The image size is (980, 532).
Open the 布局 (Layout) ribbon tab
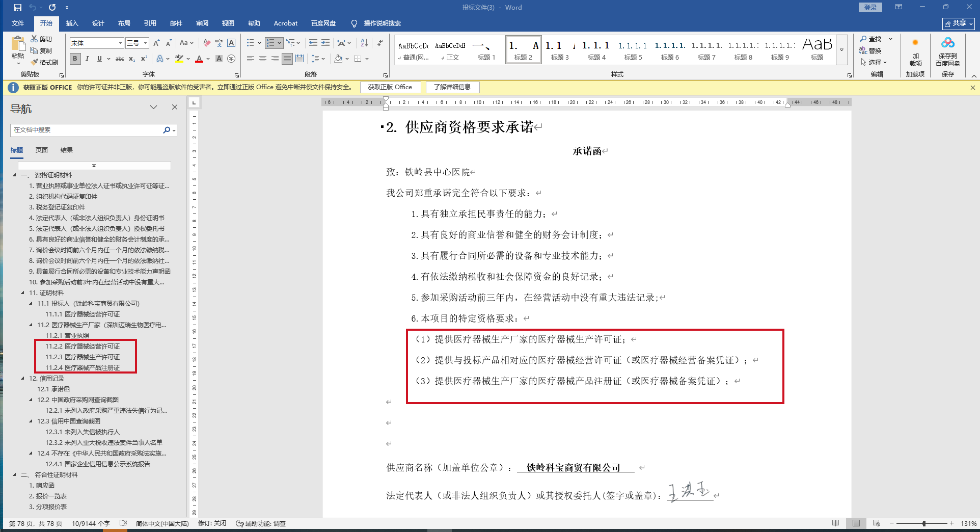click(x=124, y=23)
